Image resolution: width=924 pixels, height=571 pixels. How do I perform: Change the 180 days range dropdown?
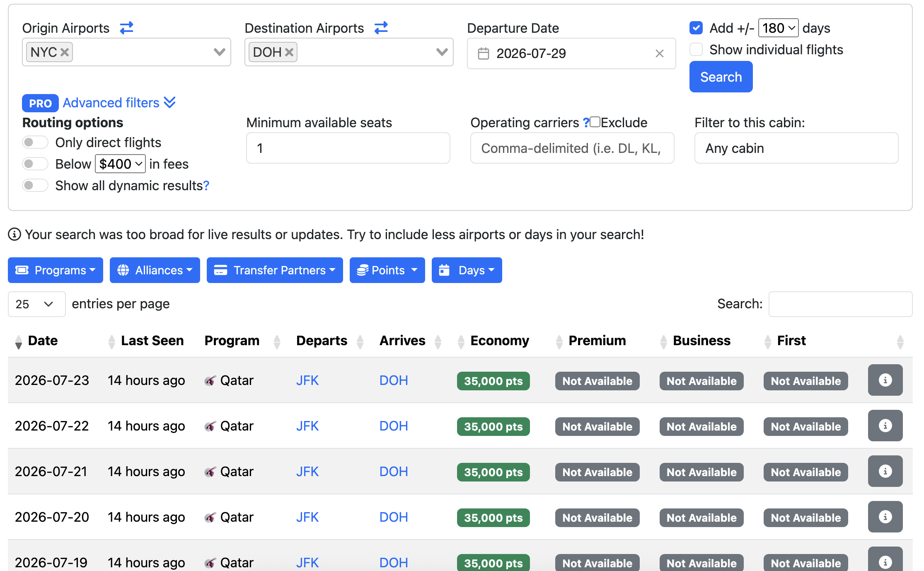[x=778, y=28]
